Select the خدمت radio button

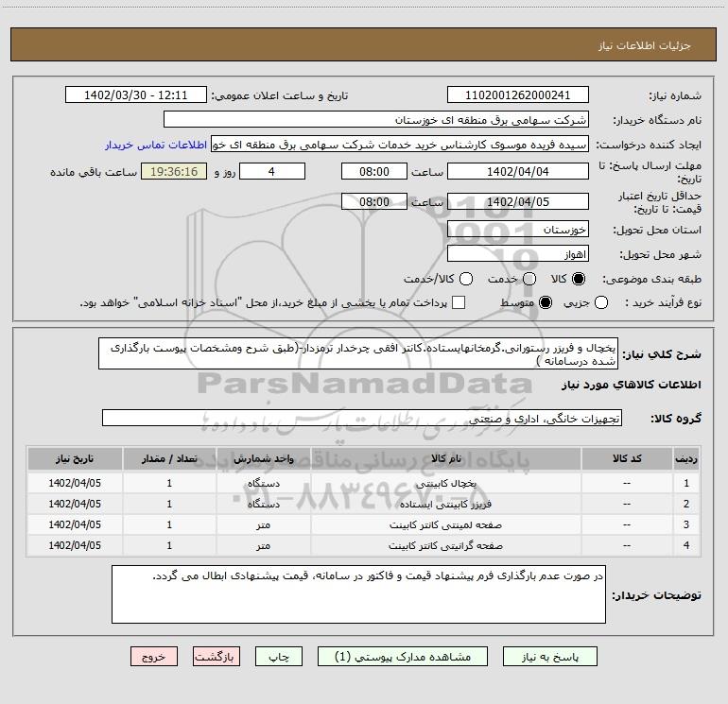tap(529, 279)
